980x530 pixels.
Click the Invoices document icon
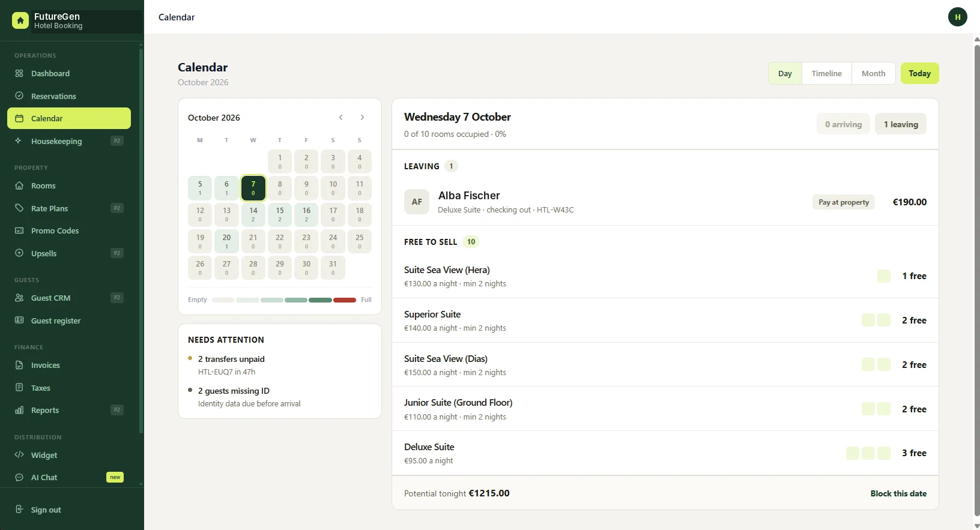(19, 365)
